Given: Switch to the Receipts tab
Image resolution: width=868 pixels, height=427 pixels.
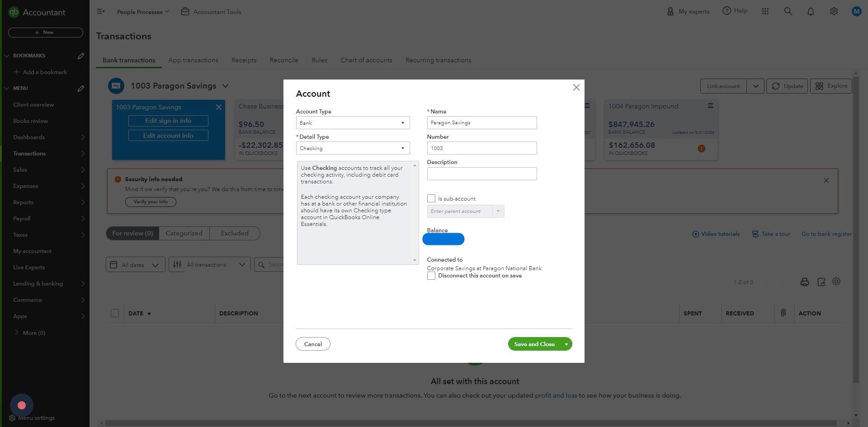Looking at the screenshot, I should pyautogui.click(x=244, y=61).
